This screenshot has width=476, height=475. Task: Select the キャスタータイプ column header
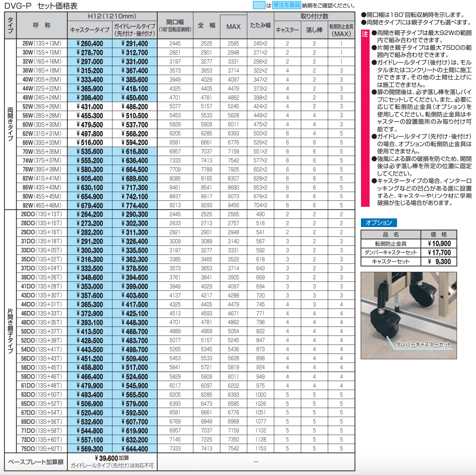tap(90, 30)
